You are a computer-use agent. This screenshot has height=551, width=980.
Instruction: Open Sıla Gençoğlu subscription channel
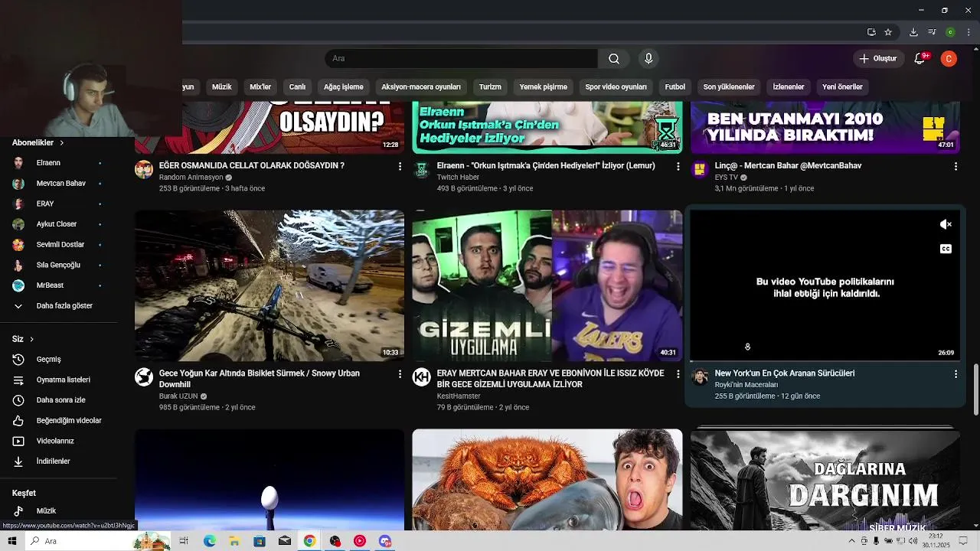tap(58, 265)
